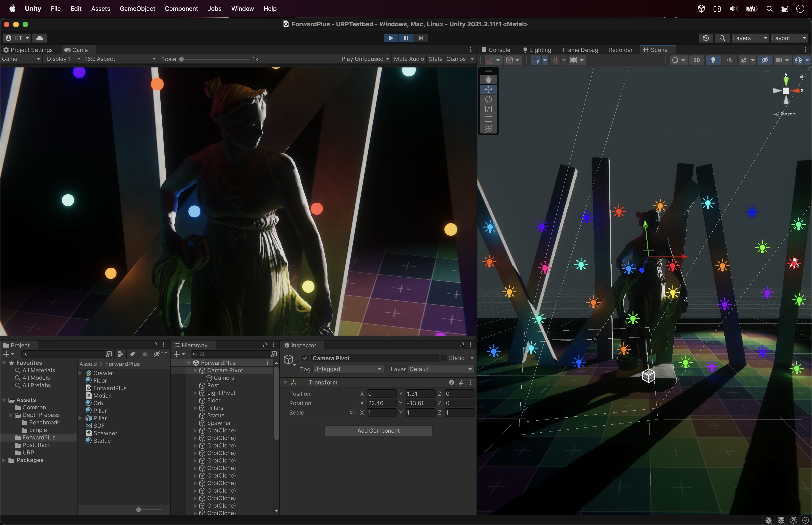
Task: Open the Layers dropdown
Action: 749,38
